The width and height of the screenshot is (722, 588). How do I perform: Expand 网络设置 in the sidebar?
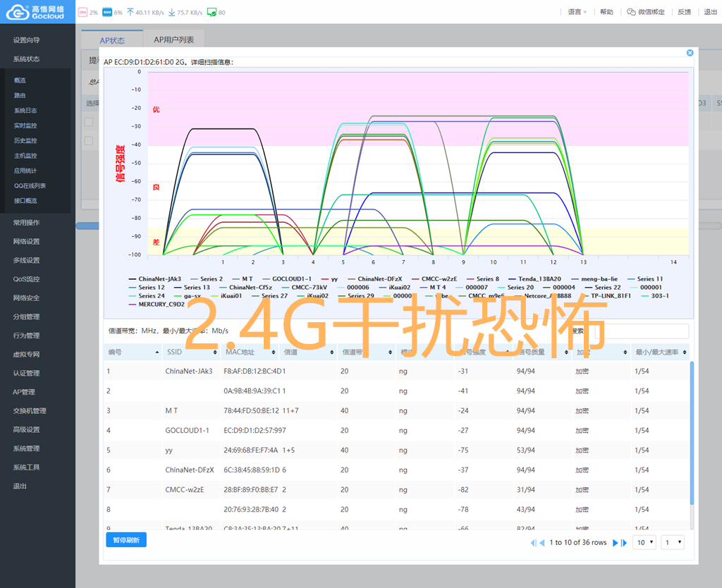click(x=26, y=241)
